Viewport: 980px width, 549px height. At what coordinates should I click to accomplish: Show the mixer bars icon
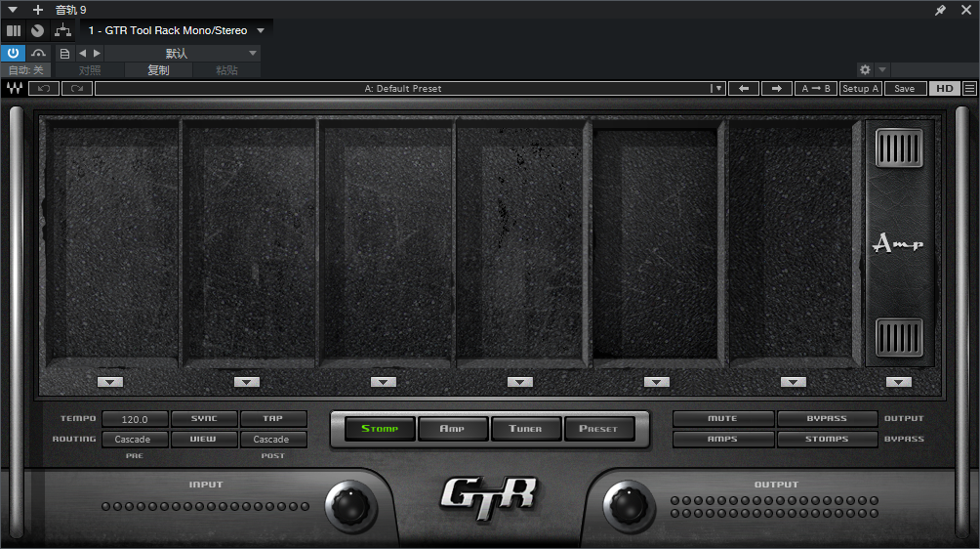[13, 30]
